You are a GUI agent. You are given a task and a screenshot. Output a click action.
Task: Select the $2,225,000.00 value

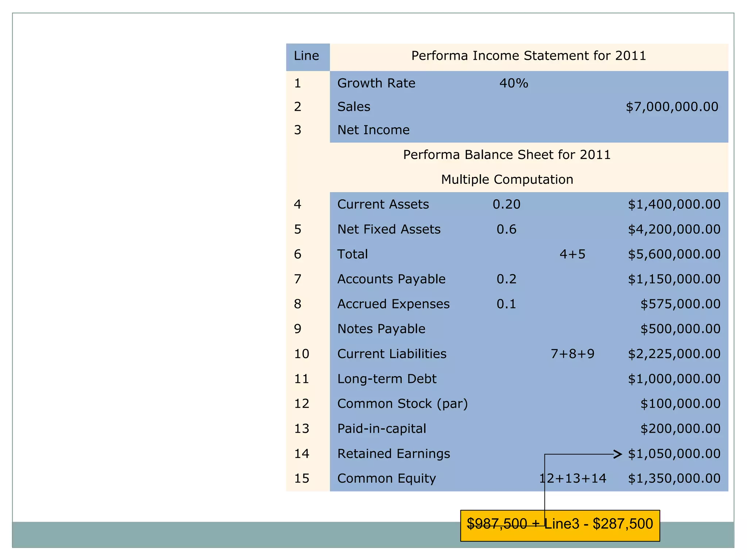coord(674,354)
